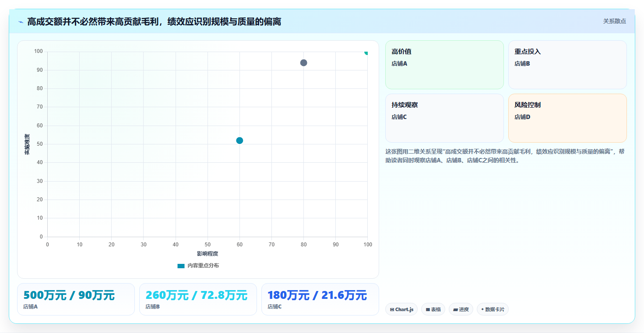The height and width of the screenshot is (333, 644).
Task: Select the Chart.js tag
Action: tap(401, 309)
